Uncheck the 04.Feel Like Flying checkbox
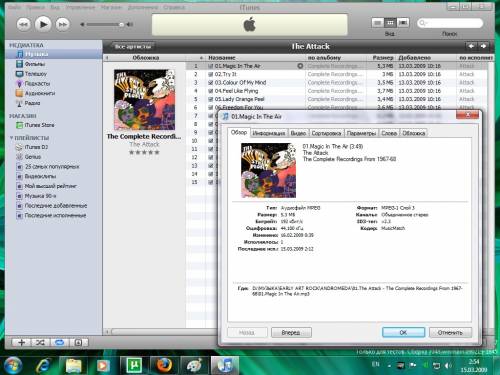The image size is (500, 375). (210, 91)
